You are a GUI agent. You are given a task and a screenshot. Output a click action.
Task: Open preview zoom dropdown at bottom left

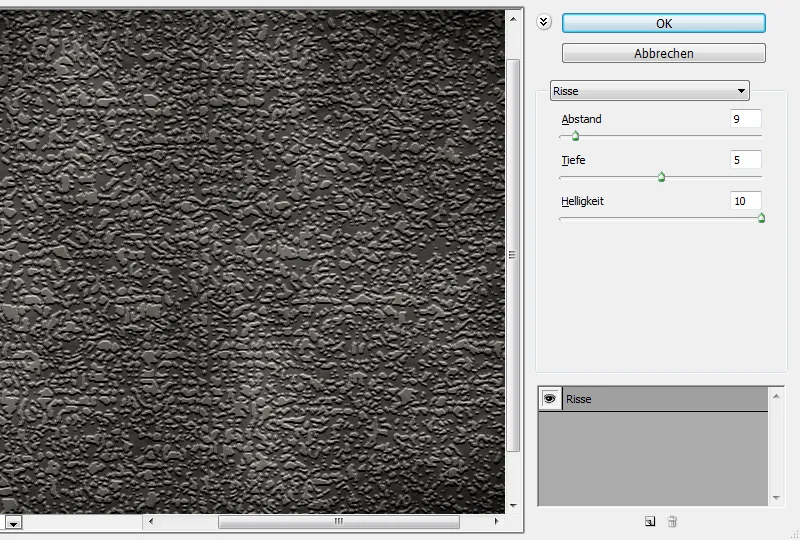13,523
